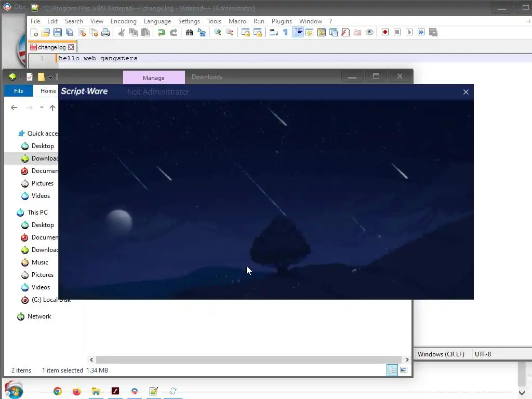Toggle Synchronize Vertical Scrolling icon
The height and width of the screenshot is (399, 532).
click(246, 32)
